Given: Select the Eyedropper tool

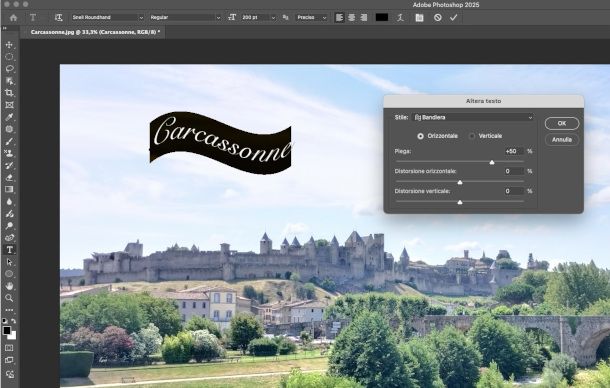Looking at the screenshot, I should [9, 117].
